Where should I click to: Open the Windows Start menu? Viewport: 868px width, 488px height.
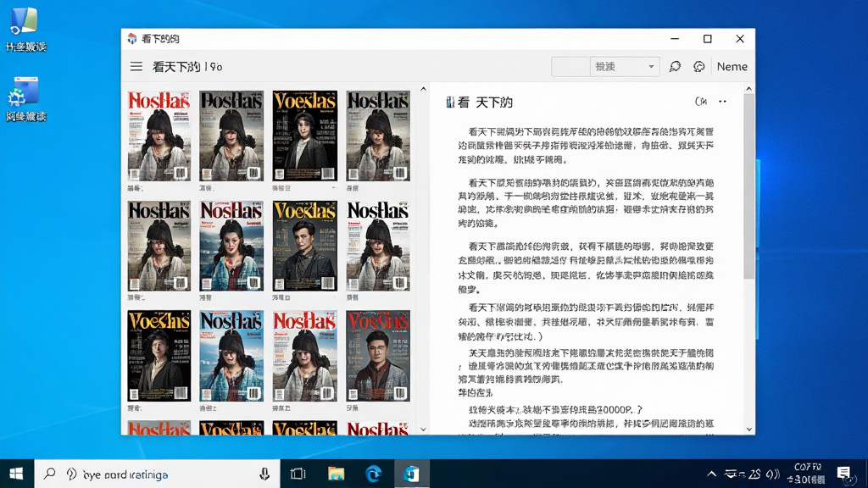[x=17, y=474]
